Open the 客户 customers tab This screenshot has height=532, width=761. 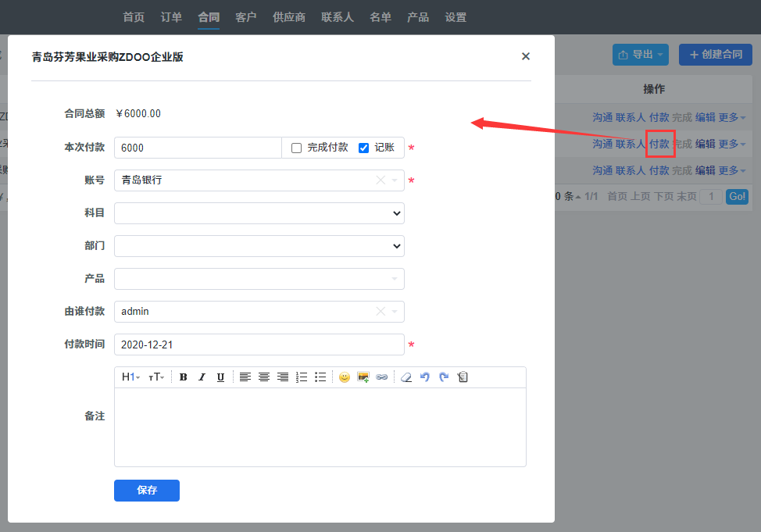tap(246, 17)
